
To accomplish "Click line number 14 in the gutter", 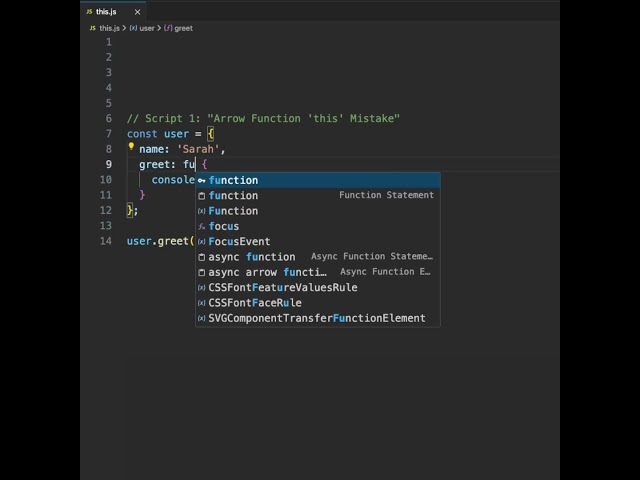I will [106, 241].
